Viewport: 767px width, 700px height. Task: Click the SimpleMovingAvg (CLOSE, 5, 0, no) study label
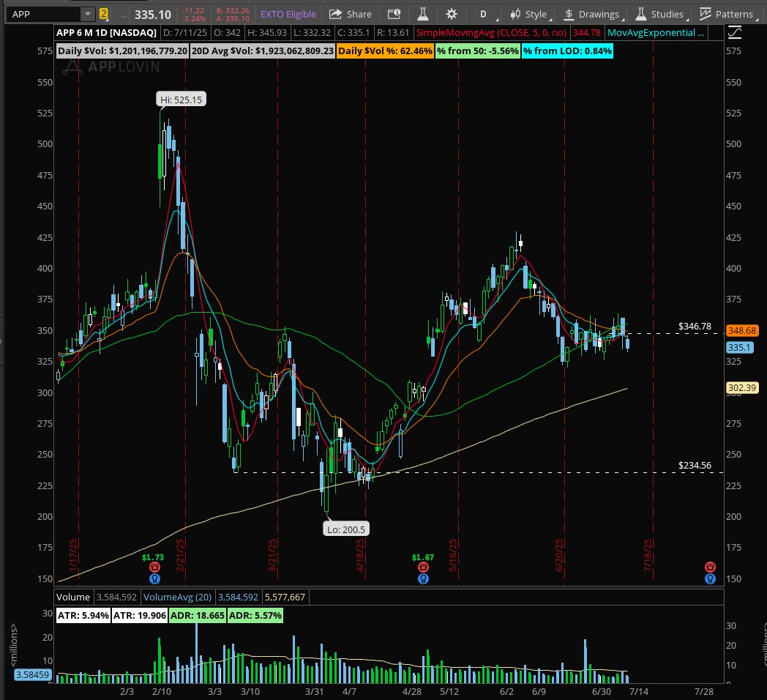(491, 33)
